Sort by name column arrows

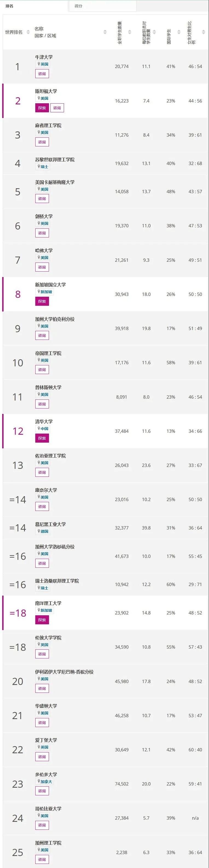click(105, 32)
